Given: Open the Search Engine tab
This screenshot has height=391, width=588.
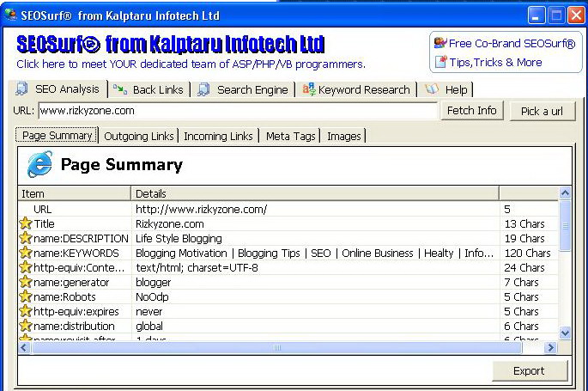Looking at the screenshot, I should [243, 89].
